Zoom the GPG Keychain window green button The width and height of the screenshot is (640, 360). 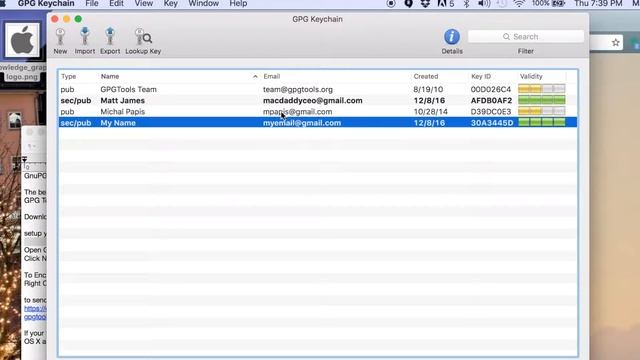point(78,19)
